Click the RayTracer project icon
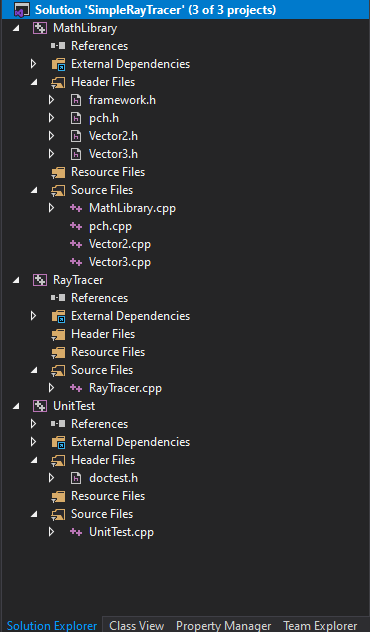The height and width of the screenshot is (632, 370). pyautogui.click(x=40, y=280)
